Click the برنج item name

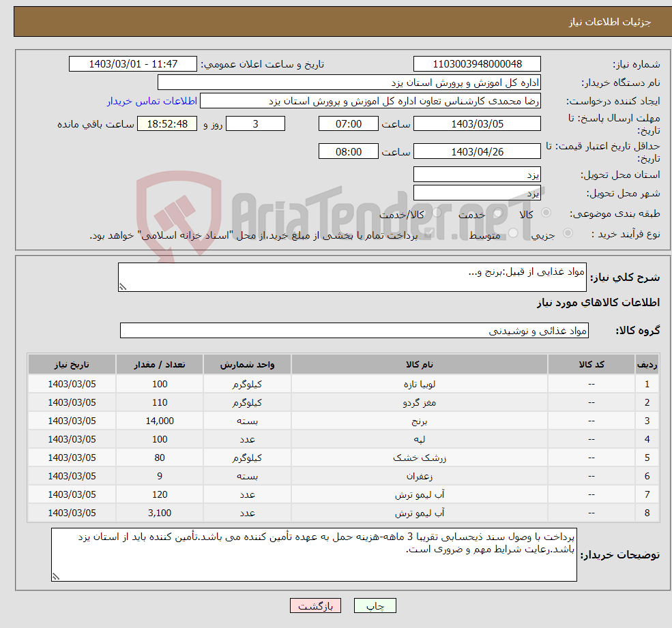419,421
